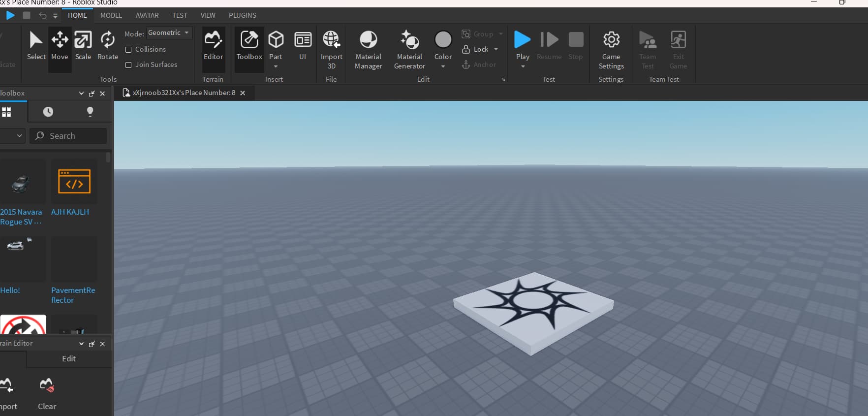Screen dimensions: 868x416
Task: Open the Edit group settings launcher
Action: [x=503, y=80]
